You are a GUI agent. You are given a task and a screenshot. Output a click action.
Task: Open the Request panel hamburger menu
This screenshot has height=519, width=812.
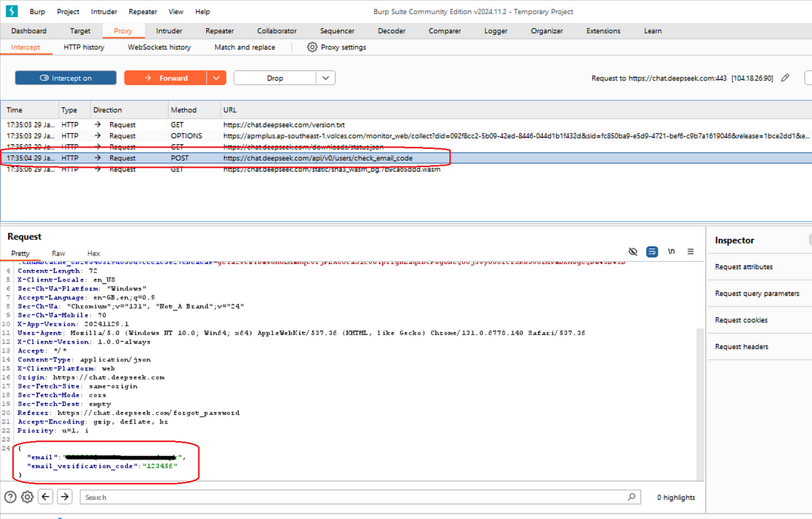[690, 251]
